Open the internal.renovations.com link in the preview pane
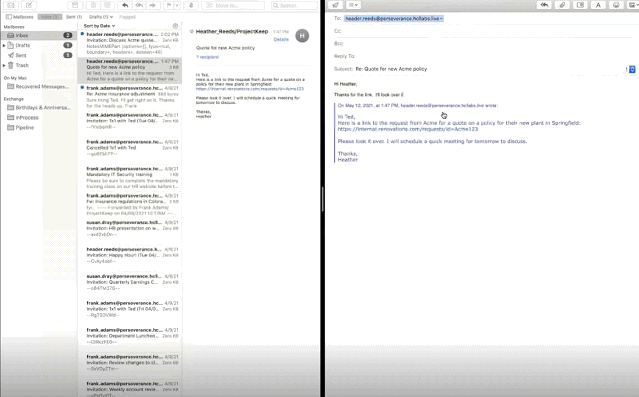The image size is (639, 397). pyautogui.click(x=249, y=89)
